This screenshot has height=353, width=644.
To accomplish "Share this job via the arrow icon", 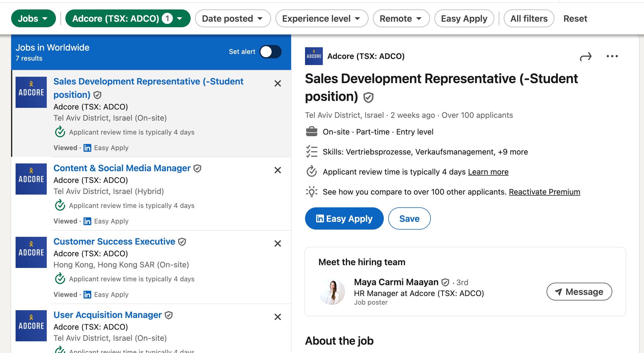I will (586, 57).
